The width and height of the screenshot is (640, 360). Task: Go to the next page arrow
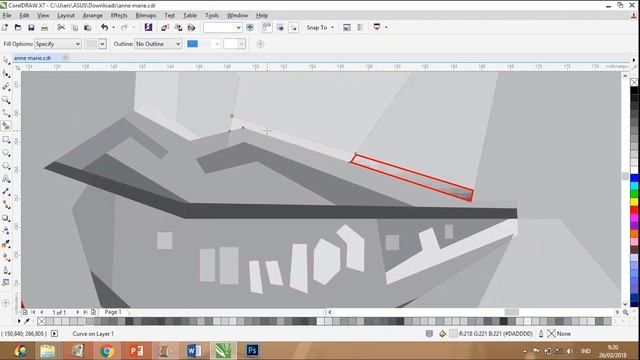[x=78, y=312]
